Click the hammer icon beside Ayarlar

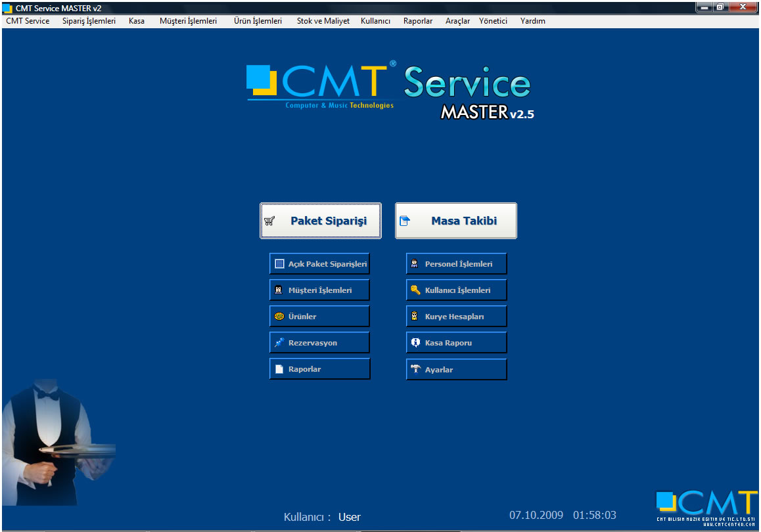click(415, 369)
